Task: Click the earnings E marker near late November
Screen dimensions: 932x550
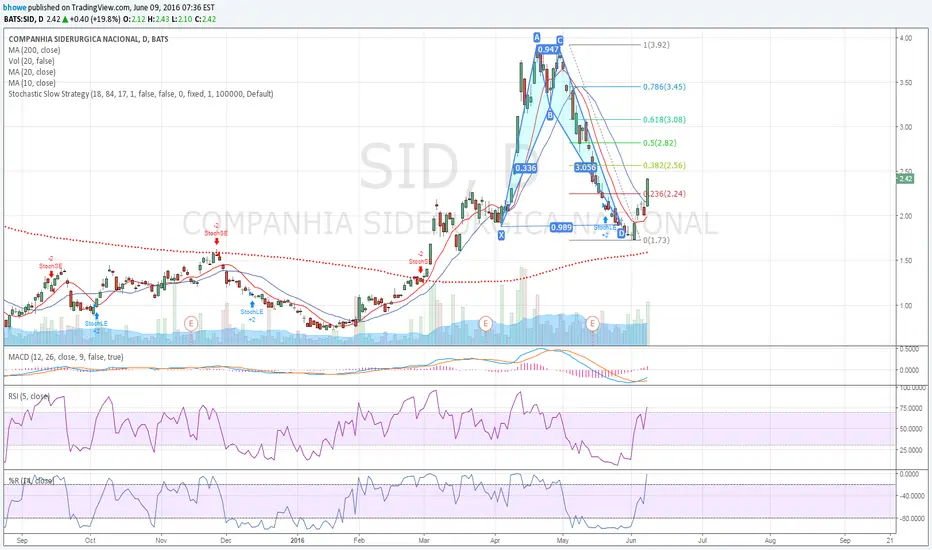Action: click(190, 323)
